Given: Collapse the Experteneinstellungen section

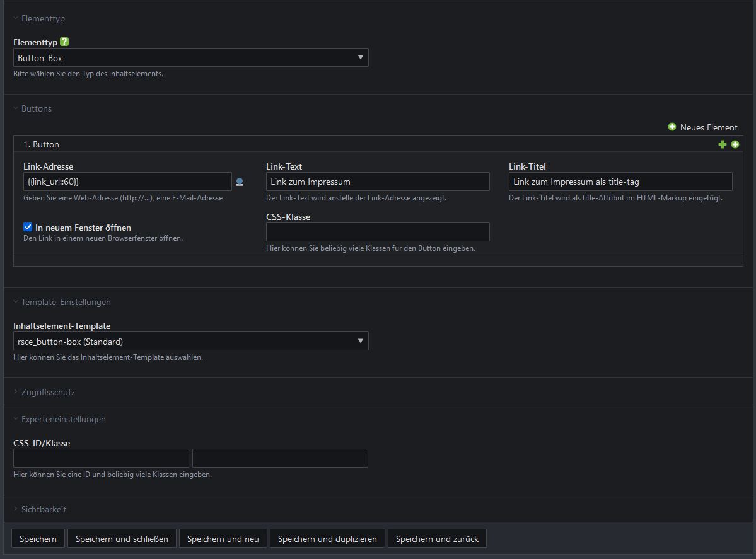Looking at the screenshot, I should coord(63,419).
